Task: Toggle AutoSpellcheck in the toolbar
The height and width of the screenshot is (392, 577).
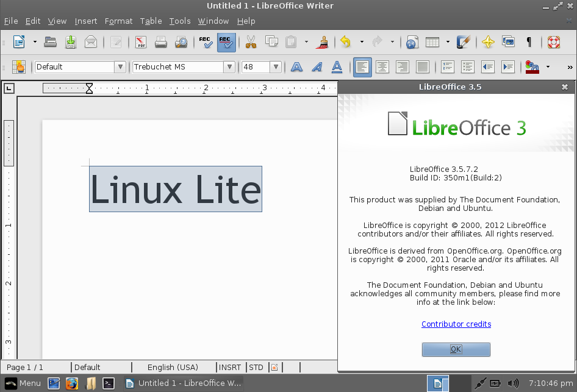Action: pyautogui.click(x=226, y=42)
